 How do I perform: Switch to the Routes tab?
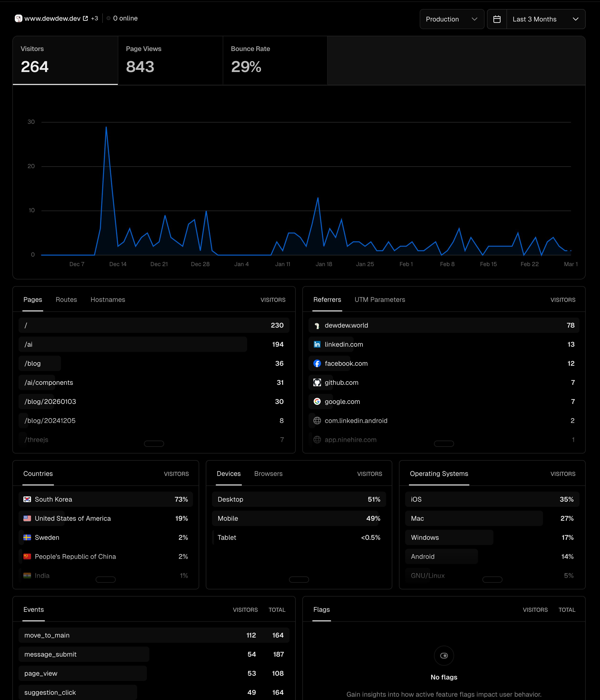[x=66, y=299]
